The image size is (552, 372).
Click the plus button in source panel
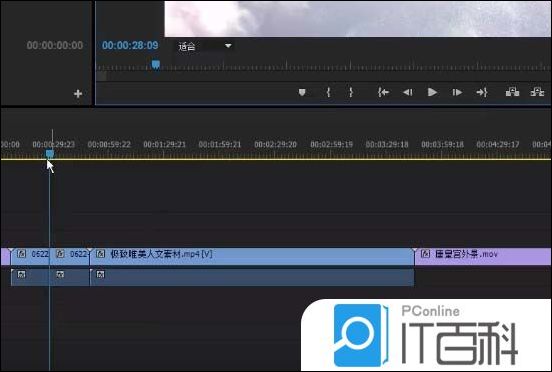point(78,94)
